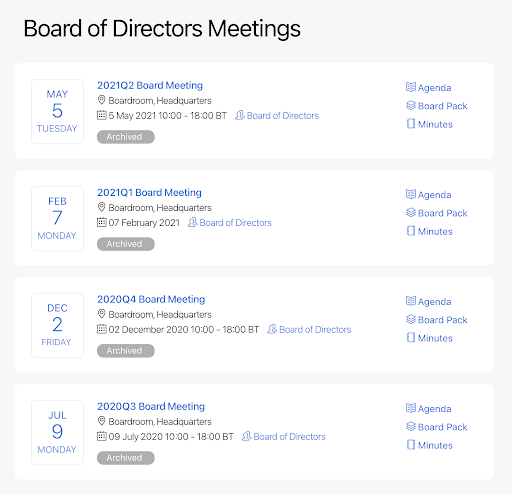
Task: Click calendar icon beside 09 July 2020
Action: coord(101,436)
